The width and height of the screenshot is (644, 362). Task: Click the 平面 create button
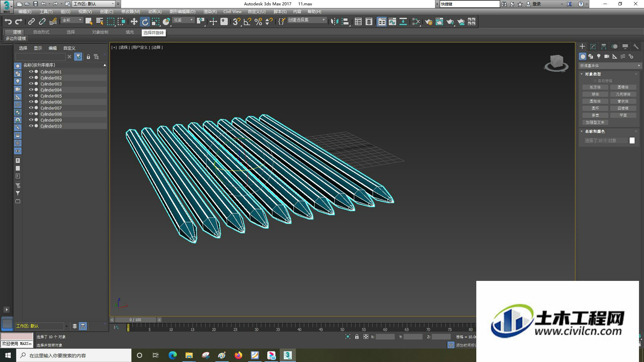[623, 115]
